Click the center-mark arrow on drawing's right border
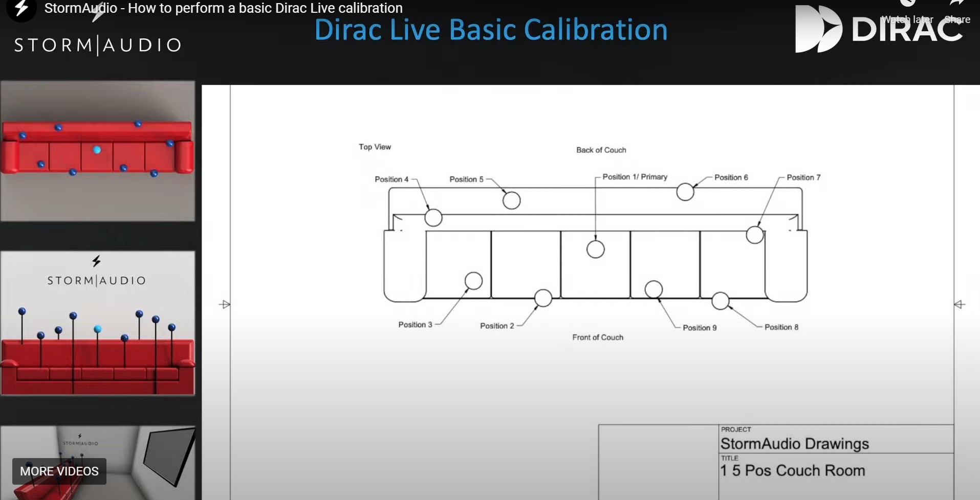This screenshot has width=980, height=500. pyautogui.click(x=960, y=305)
